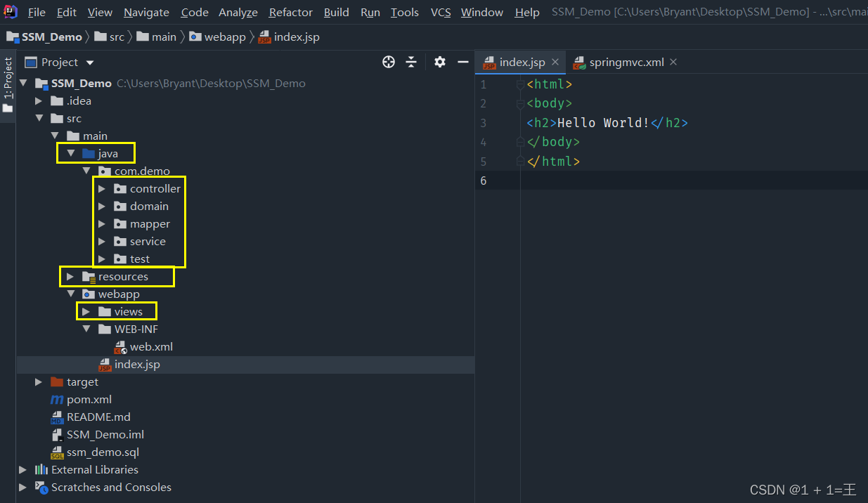Click the SSM_Demo.iml file icon
The width and height of the screenshot is (868, 503).
click(57, 435)
